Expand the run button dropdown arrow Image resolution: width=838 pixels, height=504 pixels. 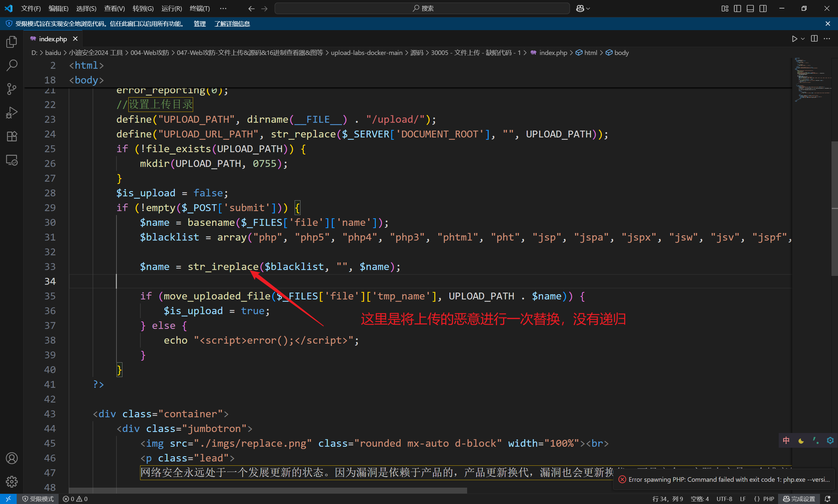point(803,39)
